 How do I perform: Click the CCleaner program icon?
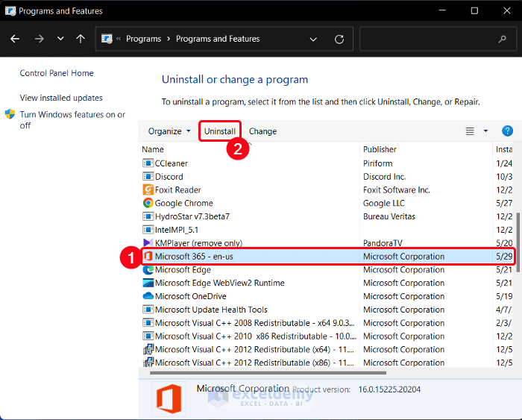pyautogui.click(x=148, y=163)
